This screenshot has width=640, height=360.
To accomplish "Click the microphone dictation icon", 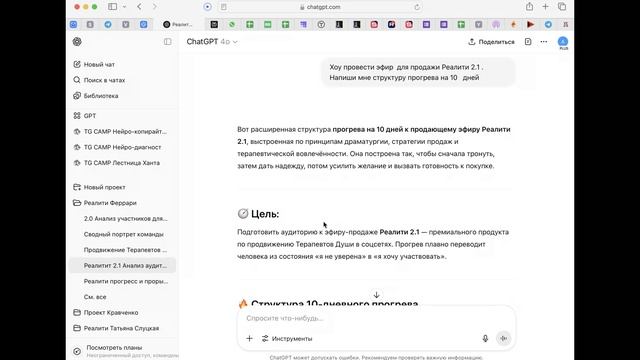I will click(x=485, y=338).
